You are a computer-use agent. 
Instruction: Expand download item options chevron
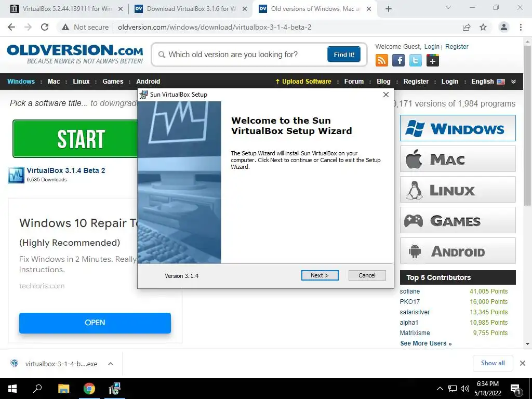(x=110, y=363)
